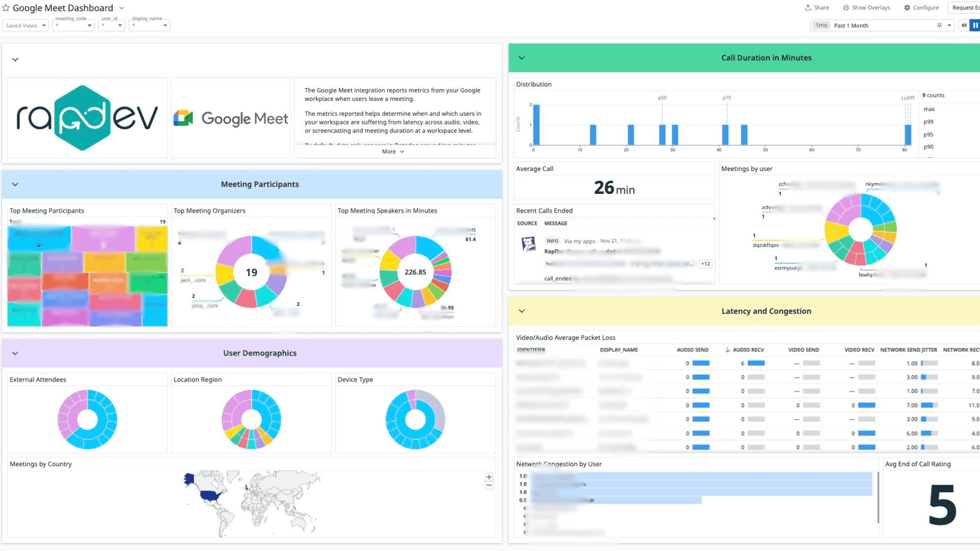Open the meeting_code filter dropdown

[x=73, y=26]
